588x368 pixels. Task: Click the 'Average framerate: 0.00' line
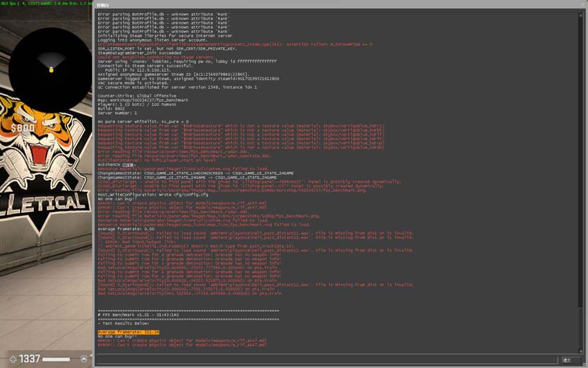pyautogui.click(x=126, y=229)
